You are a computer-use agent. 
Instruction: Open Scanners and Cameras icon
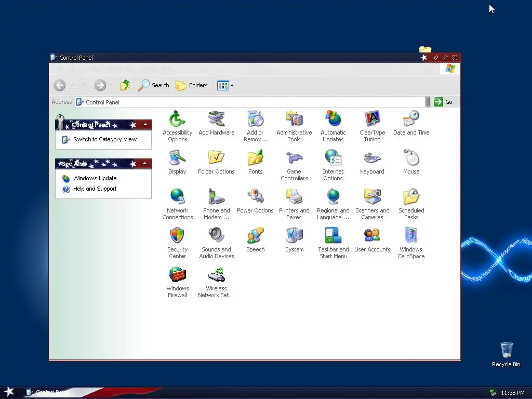pos(372,204)
